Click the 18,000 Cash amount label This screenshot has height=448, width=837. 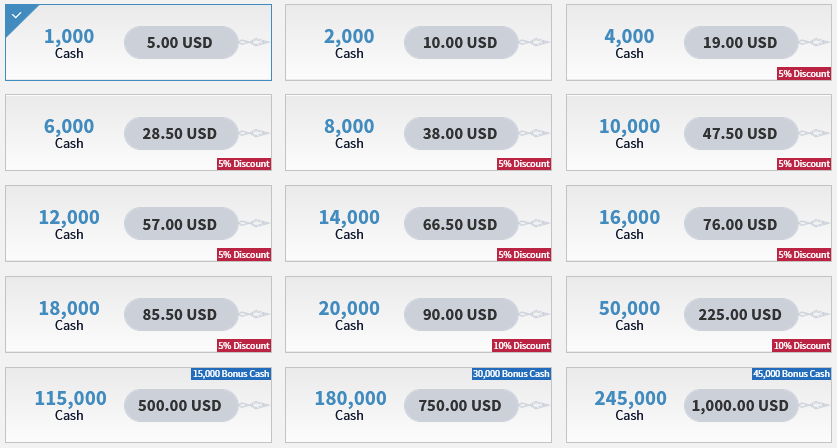click(x=69, y=308)
